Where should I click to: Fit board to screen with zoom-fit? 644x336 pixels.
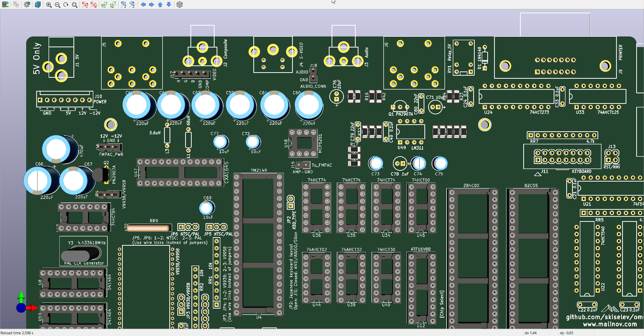coord(74,5)
